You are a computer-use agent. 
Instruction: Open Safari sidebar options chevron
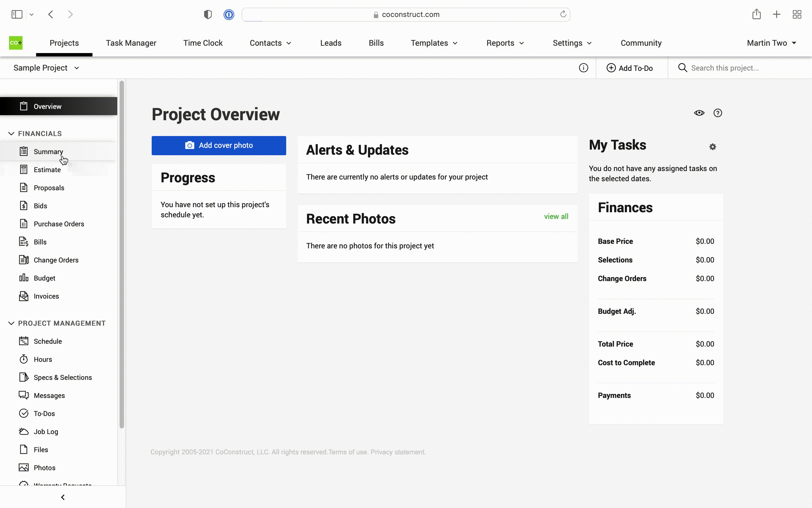coord(32,14)
